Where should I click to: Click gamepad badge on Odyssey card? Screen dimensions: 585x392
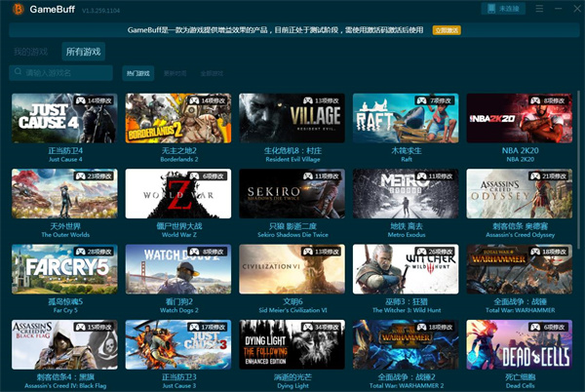[548, 176]
